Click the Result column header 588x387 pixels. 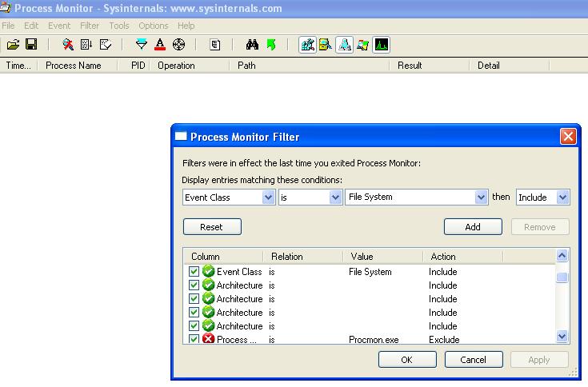pyautogui.click(x=429, y=66)
